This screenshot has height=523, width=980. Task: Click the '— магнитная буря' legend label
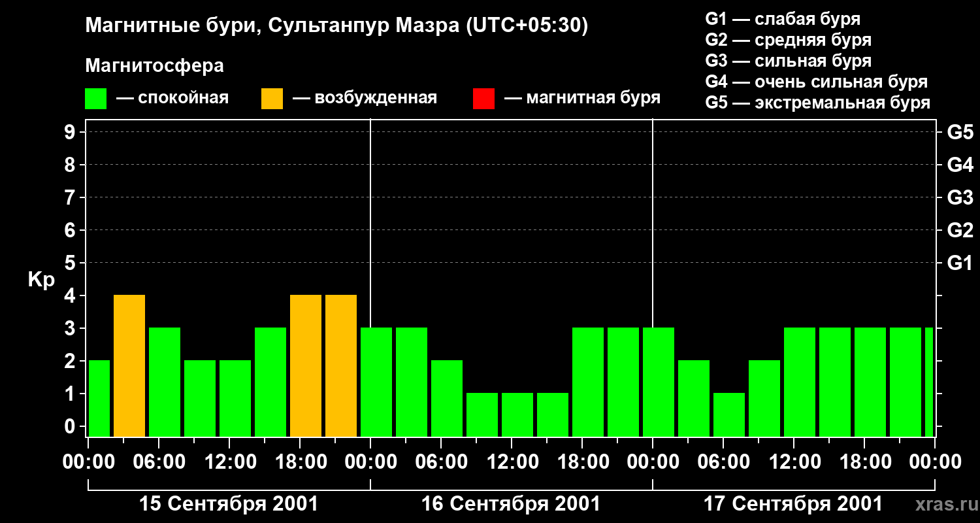(583, 99)
